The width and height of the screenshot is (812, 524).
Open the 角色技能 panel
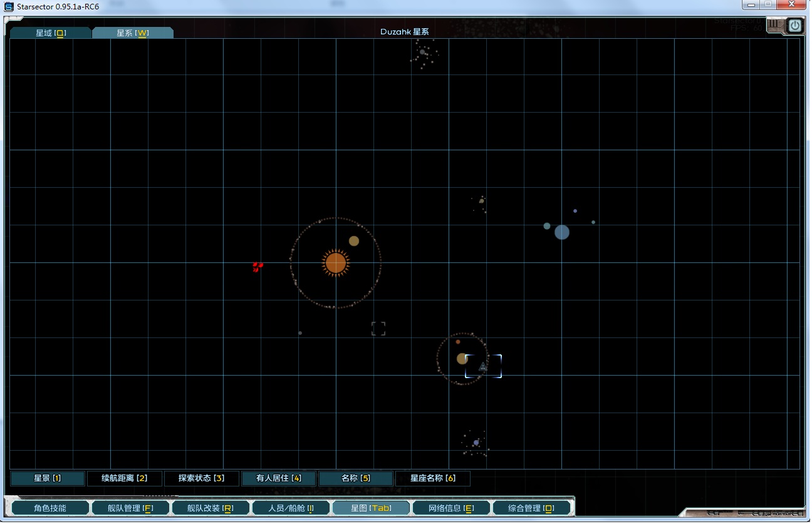pos(50,508)
